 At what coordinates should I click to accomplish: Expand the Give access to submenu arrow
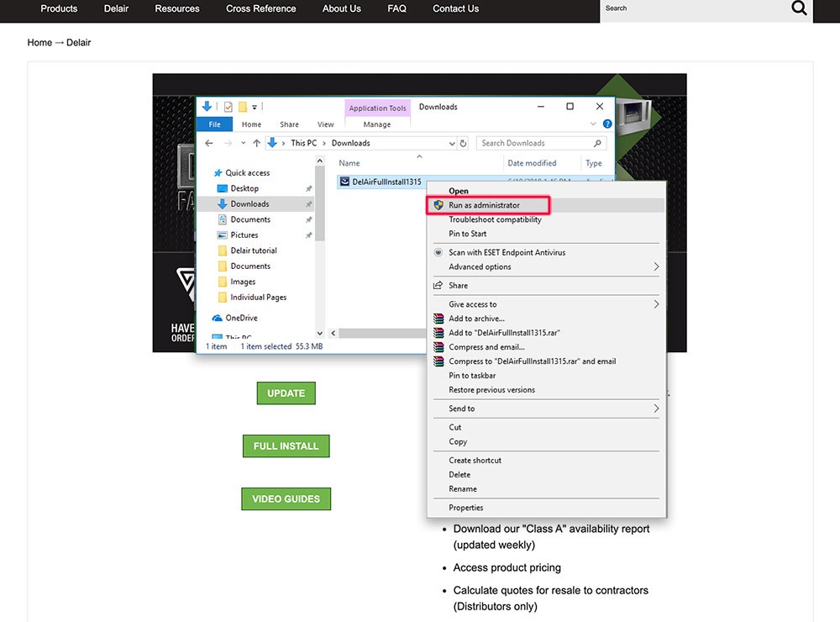point(656,304)
